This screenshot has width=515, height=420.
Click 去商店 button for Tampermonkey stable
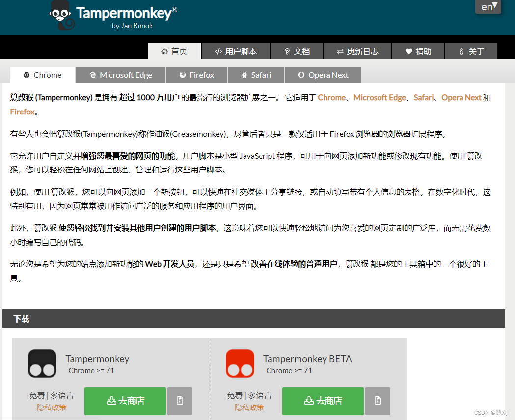pos(125,401)
